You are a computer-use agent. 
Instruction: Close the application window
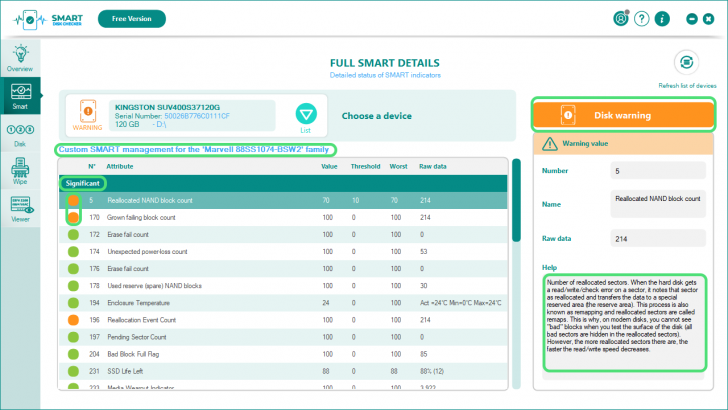click(x=708, y=19)
